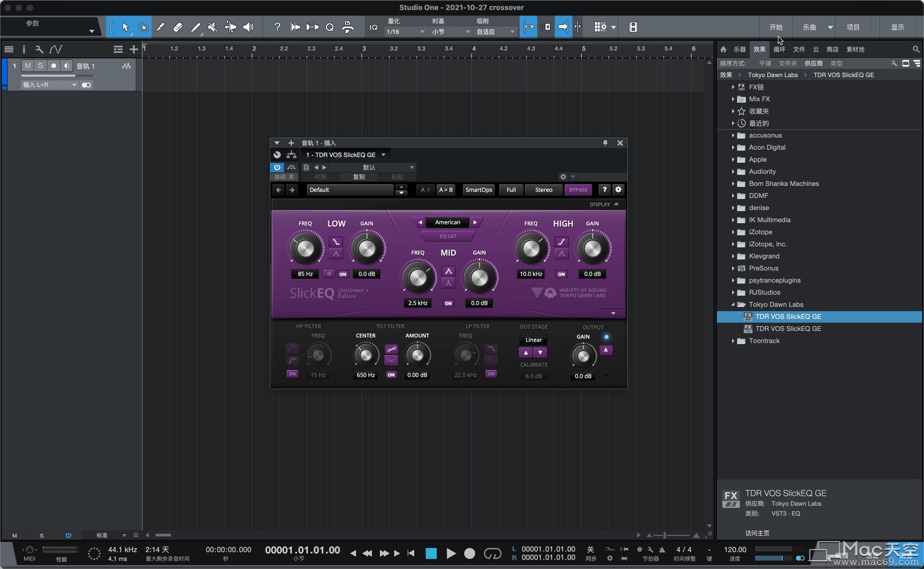Open SlickEQ settings gear icon
The image size is (924, 569).
619,190
